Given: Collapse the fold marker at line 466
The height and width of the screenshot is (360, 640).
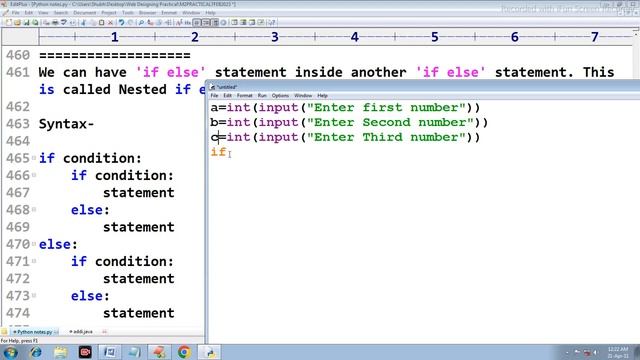Looking at the screenshot, I should tap(34, 175).
